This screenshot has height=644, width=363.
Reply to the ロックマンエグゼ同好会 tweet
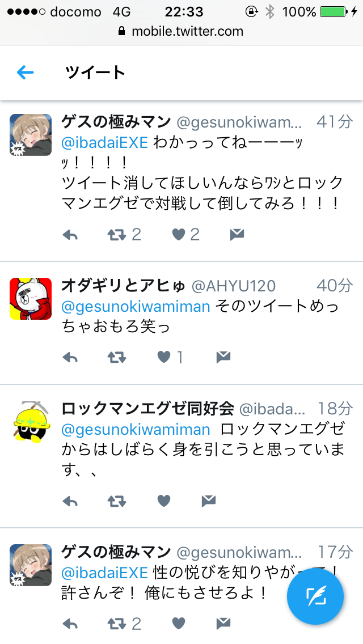(x=70, y=501)
